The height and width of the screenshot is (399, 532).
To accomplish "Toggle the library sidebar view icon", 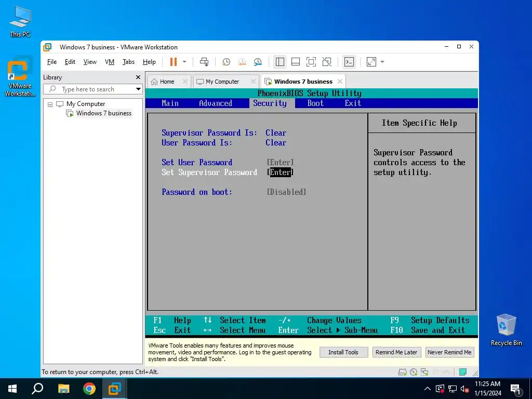I will click(x=280, y=62).
